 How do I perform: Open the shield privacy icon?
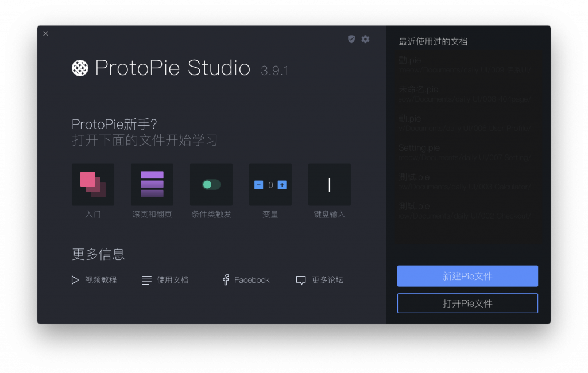(x=351, y=39)
